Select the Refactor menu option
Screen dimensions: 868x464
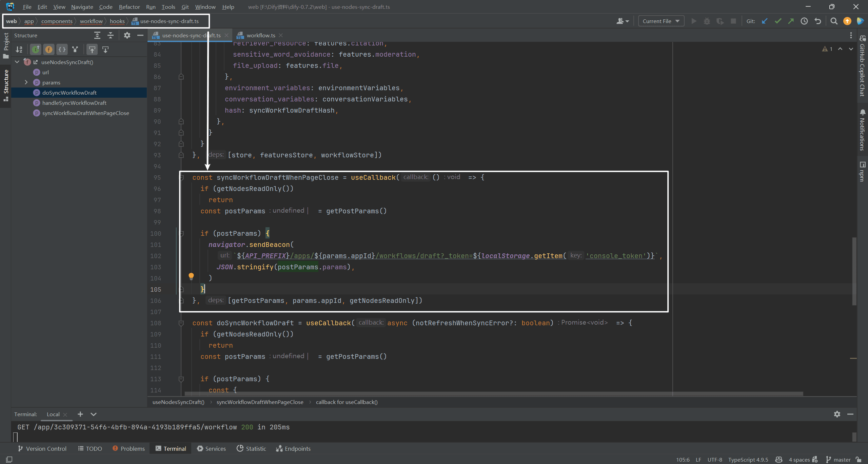coord(128,6)
